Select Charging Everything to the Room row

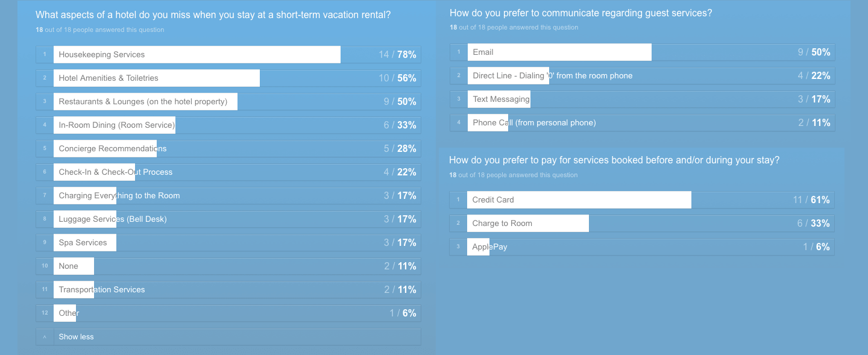228,195
